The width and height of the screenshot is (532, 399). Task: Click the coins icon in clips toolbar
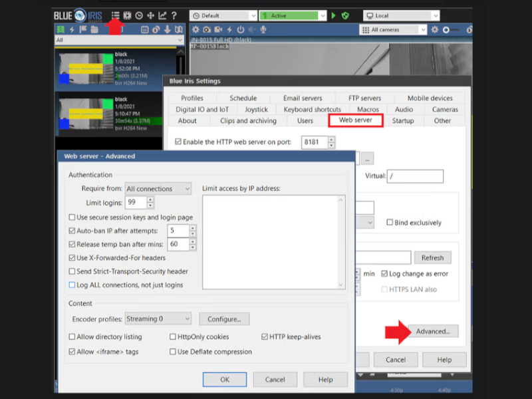[156, 29]
